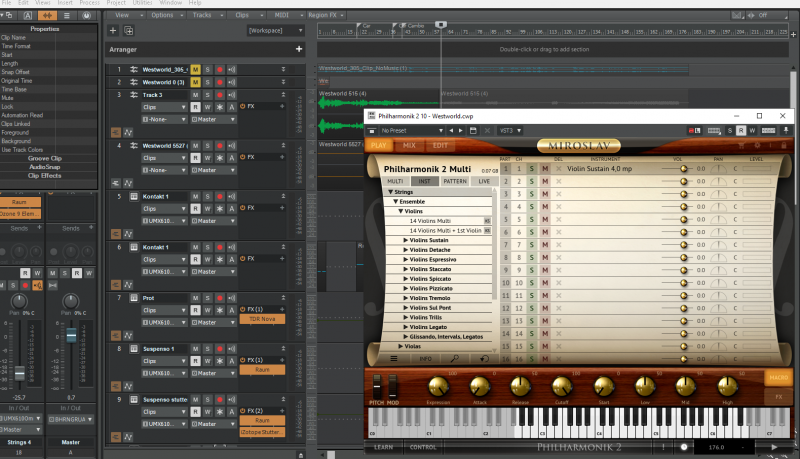The image size is (800, 459).
Task: Show automation lanes icon on Track 3
Action: (x=128, y=133)
